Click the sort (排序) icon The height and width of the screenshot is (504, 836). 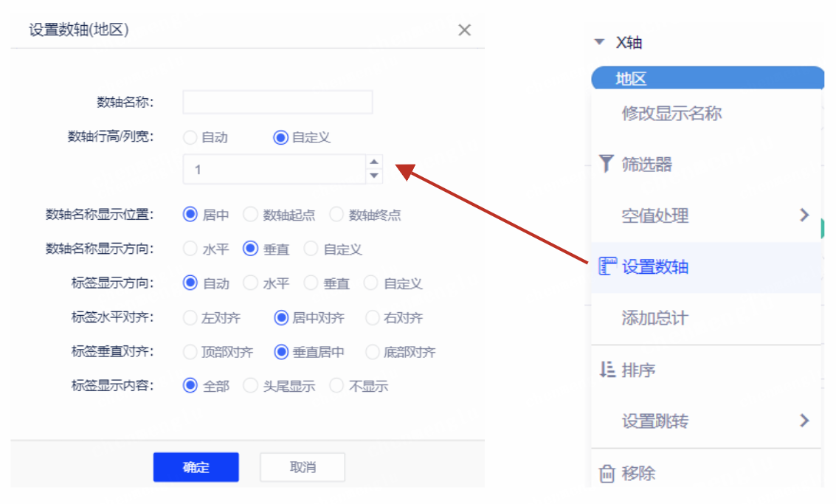pos(607,370)
